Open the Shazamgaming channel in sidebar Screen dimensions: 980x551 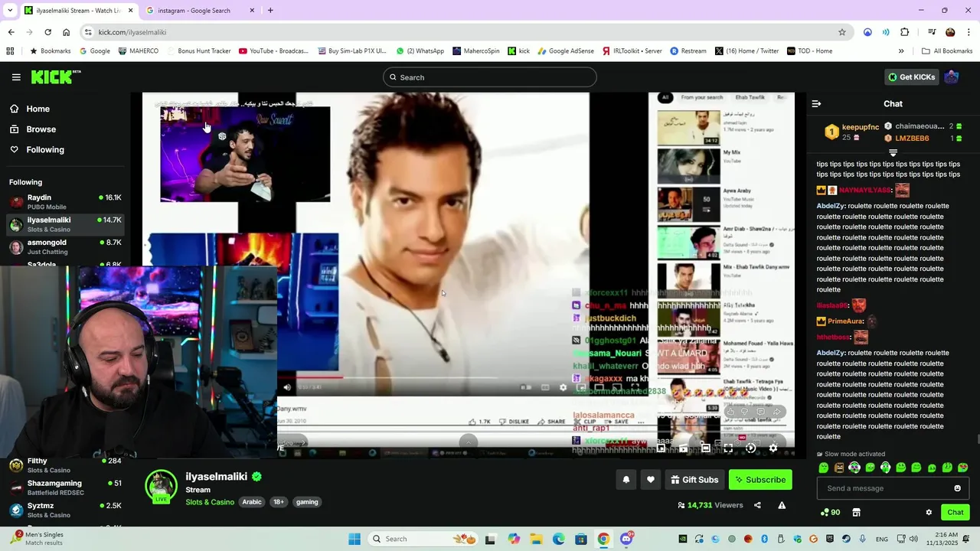pos(65,487)
